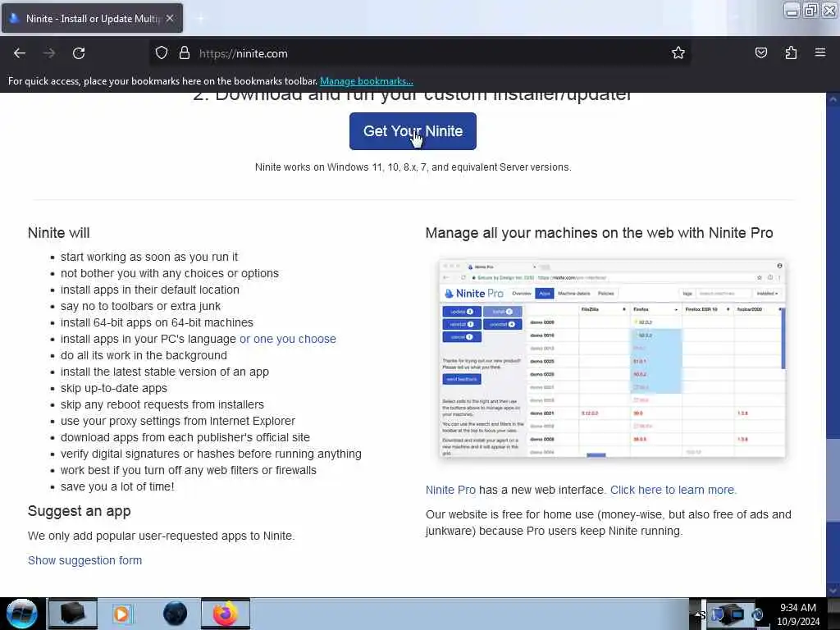Bookmark this page with the star icon
This screenshot has width=840, height=630.
tap(678, 53)
